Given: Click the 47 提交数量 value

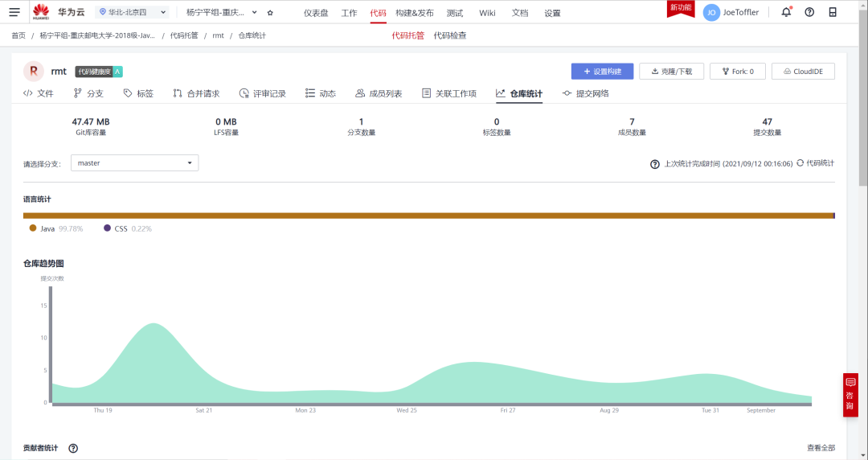Looking at the screenshot, I should (768, 121).
